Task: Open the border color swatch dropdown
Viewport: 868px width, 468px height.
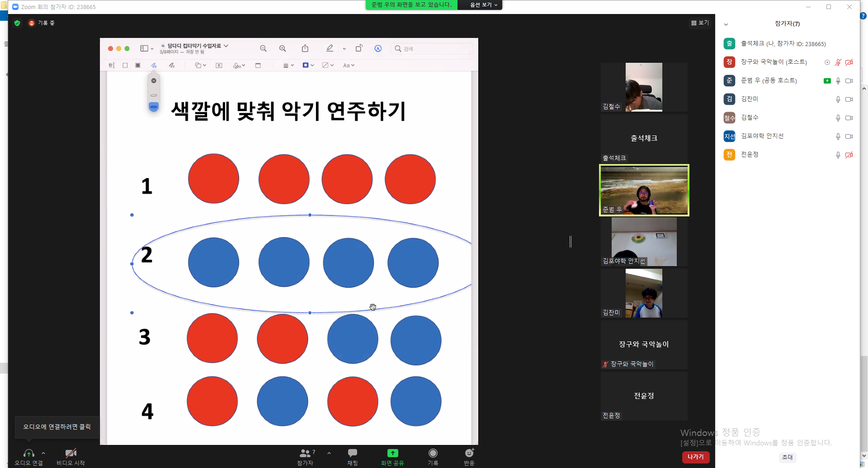Action: pyautogui.click(x=308, y=66)
